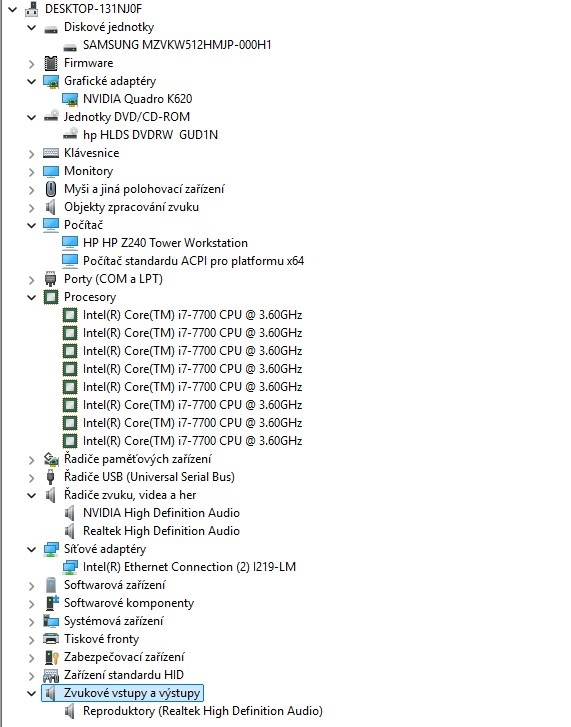Screen dimensions: 571x727
Task: Collapse the Grafické adaptéry category
Action: (x=31, y=81)
